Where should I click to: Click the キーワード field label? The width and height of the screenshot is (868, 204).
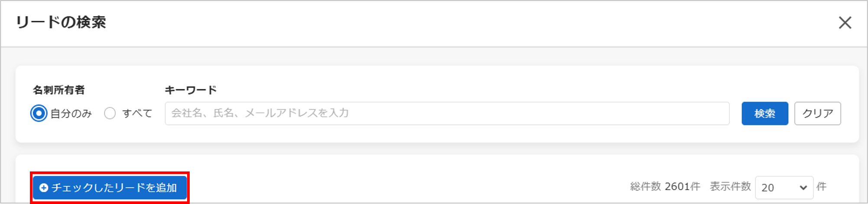[191, 90]
